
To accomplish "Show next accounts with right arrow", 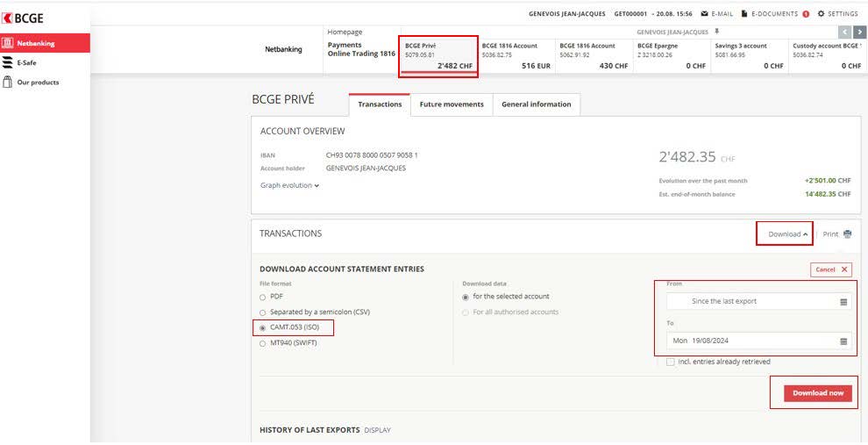I will click(860, 32).
